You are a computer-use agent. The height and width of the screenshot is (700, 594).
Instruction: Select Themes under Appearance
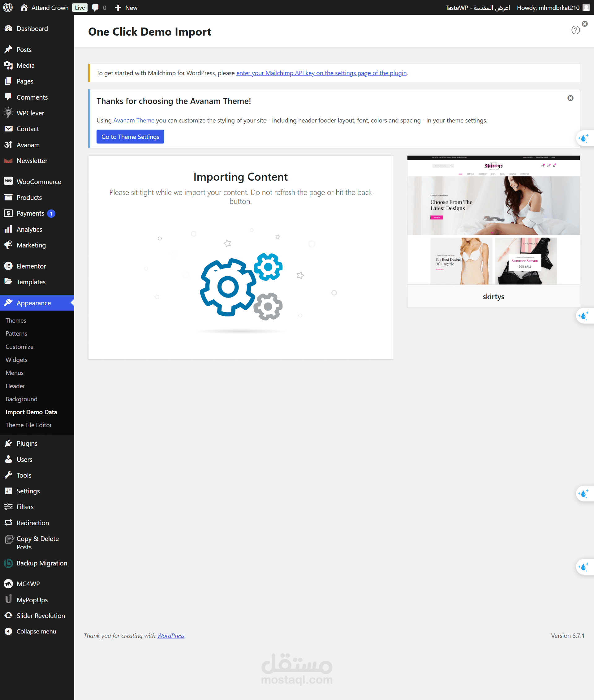(x=16, y=320)
